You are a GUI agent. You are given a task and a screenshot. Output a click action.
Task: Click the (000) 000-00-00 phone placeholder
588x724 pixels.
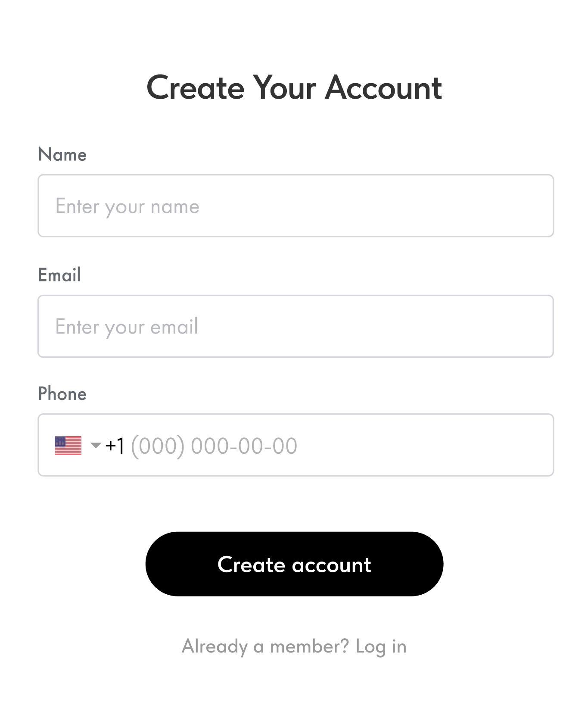(x=214, y=446)
